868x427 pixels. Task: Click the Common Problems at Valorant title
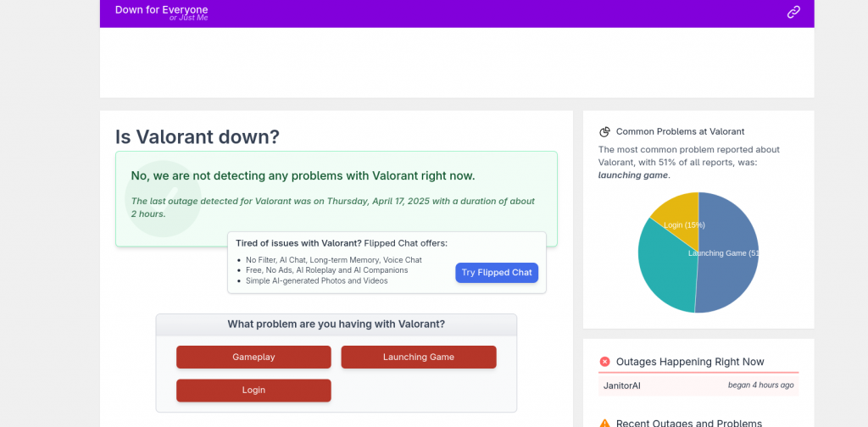point(680,131)
